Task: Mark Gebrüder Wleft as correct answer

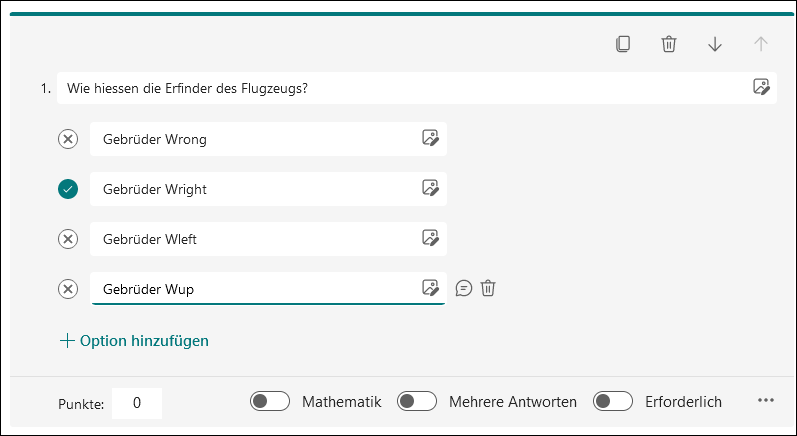Action: pyautogui.click(x=68, y=239)
